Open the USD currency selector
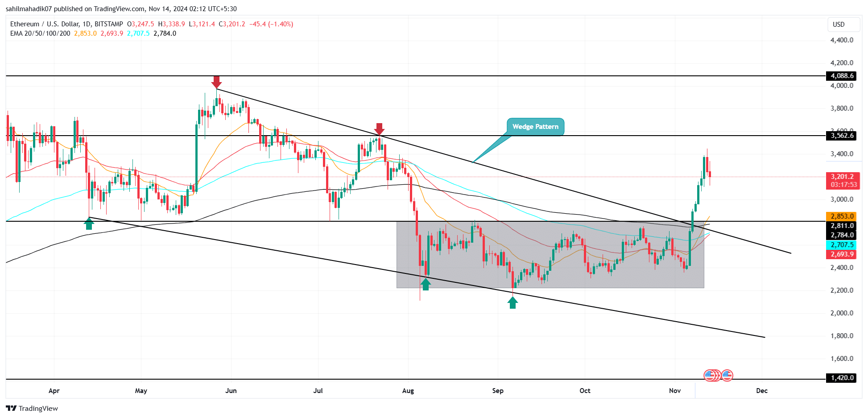The image size is (868, 418). click(x=843, y=25)
